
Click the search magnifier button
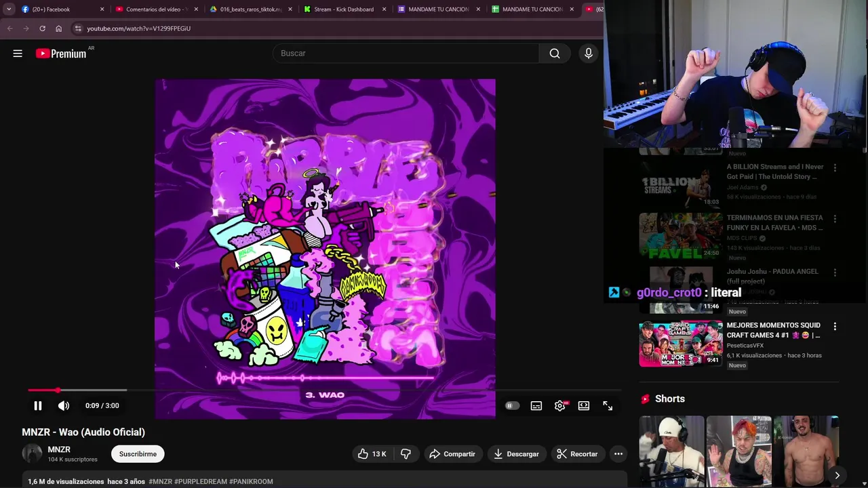555,53
